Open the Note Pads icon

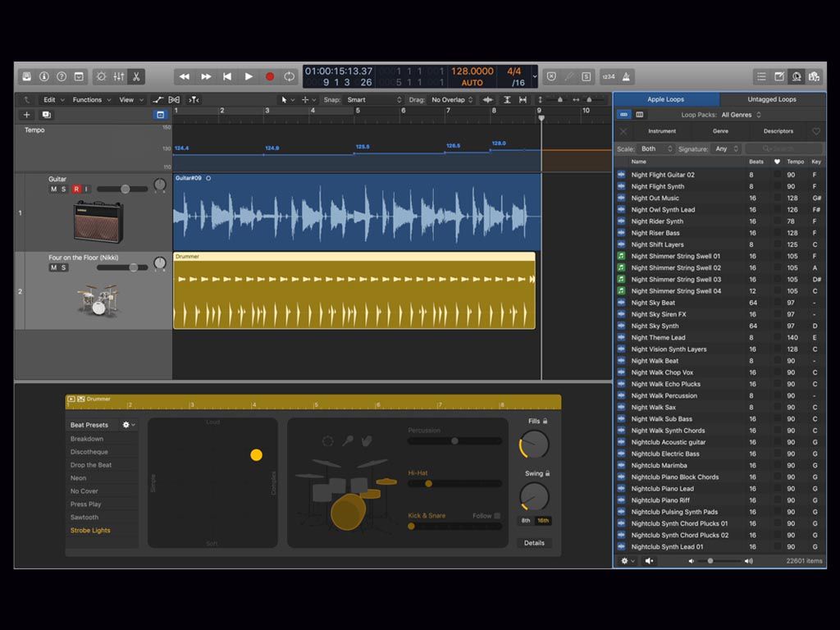779,76
